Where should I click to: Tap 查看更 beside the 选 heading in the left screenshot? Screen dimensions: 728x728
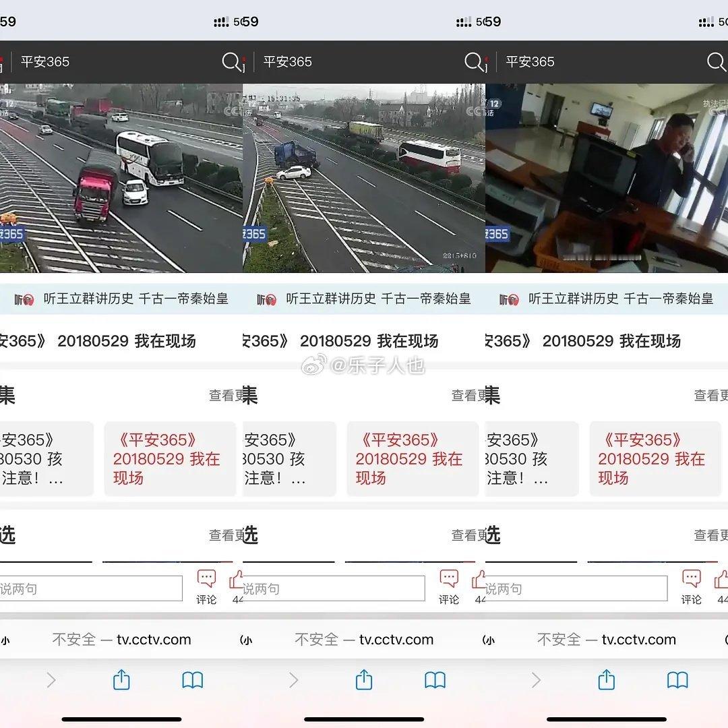(x=226, y=535)
